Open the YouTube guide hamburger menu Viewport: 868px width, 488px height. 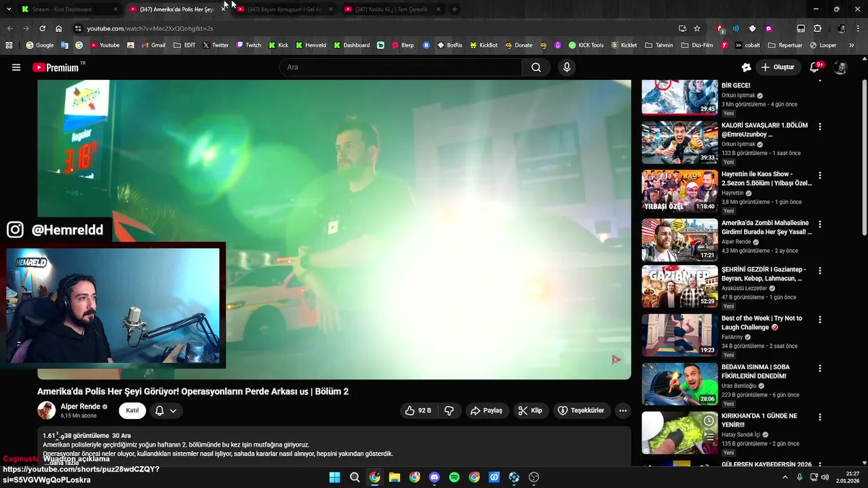coord(16,67)
